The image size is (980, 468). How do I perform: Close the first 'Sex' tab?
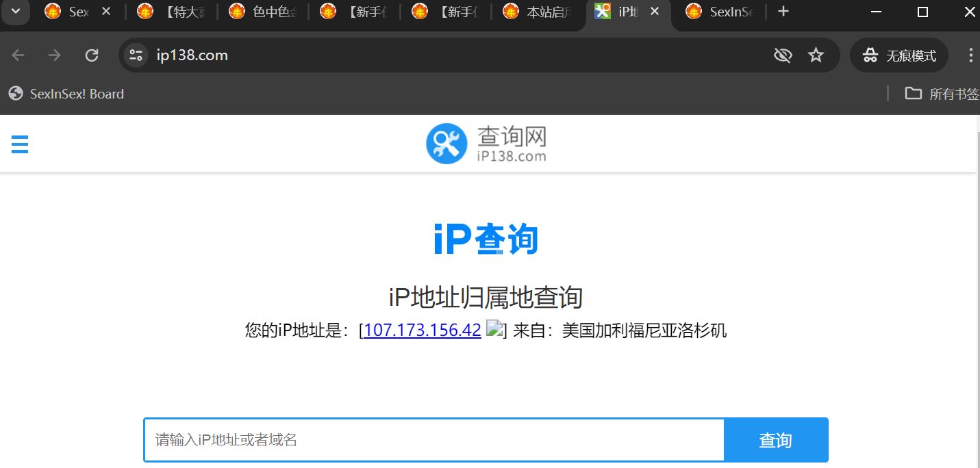click(x=105, y=12)
